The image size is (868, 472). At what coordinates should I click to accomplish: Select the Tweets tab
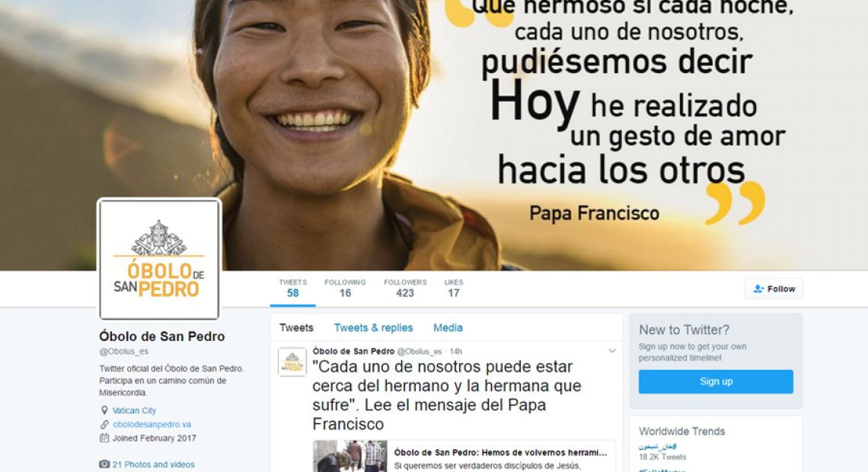coord(296,327)
